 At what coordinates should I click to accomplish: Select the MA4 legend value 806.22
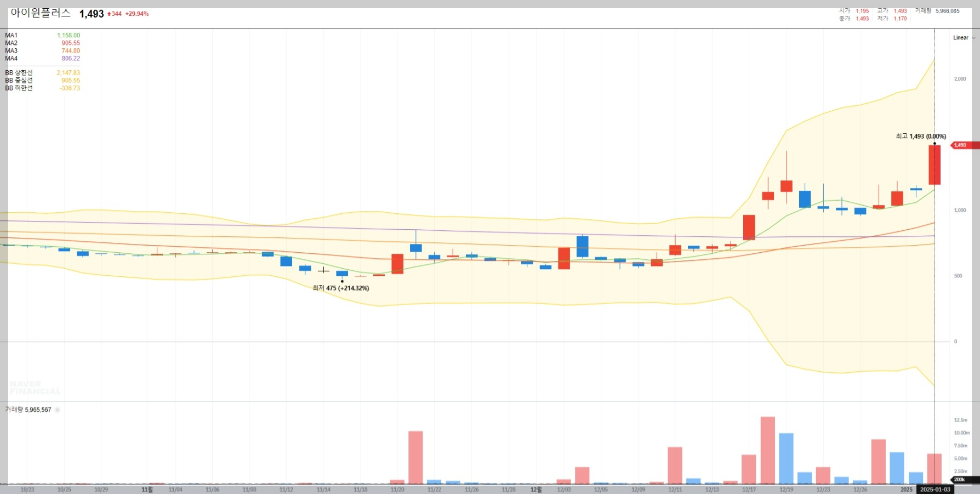click(71, 58)
